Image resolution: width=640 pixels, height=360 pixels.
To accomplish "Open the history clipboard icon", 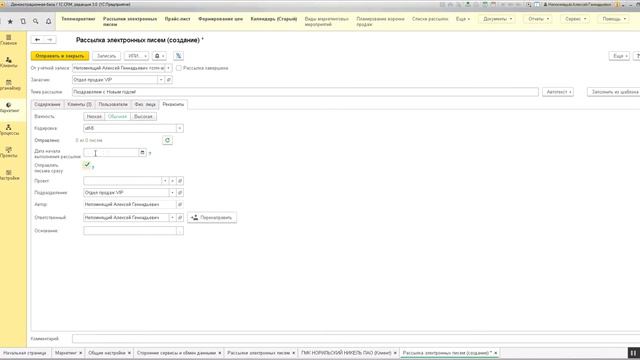I will (23, 21).
